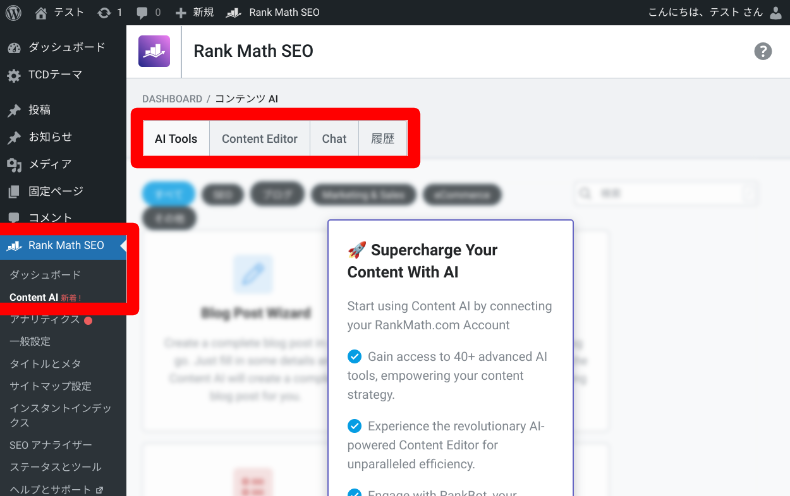Click the WordPress logo icon
Viewport: 790px width, 496px height.
(x=13, y=12)
